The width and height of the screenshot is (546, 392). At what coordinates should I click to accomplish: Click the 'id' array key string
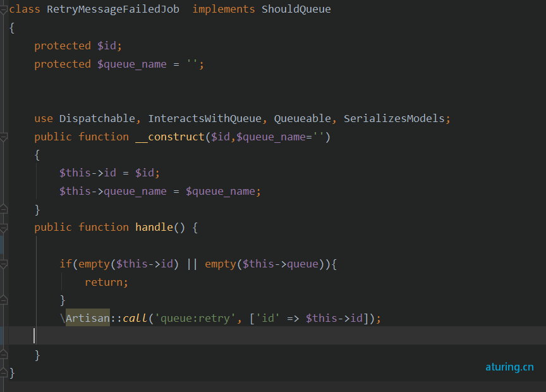point(268,318)
